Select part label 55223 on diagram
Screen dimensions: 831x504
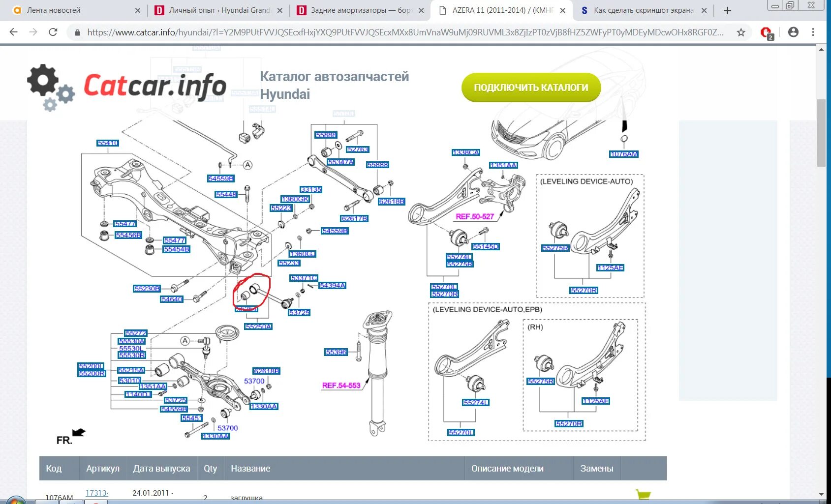coord(281,208)
